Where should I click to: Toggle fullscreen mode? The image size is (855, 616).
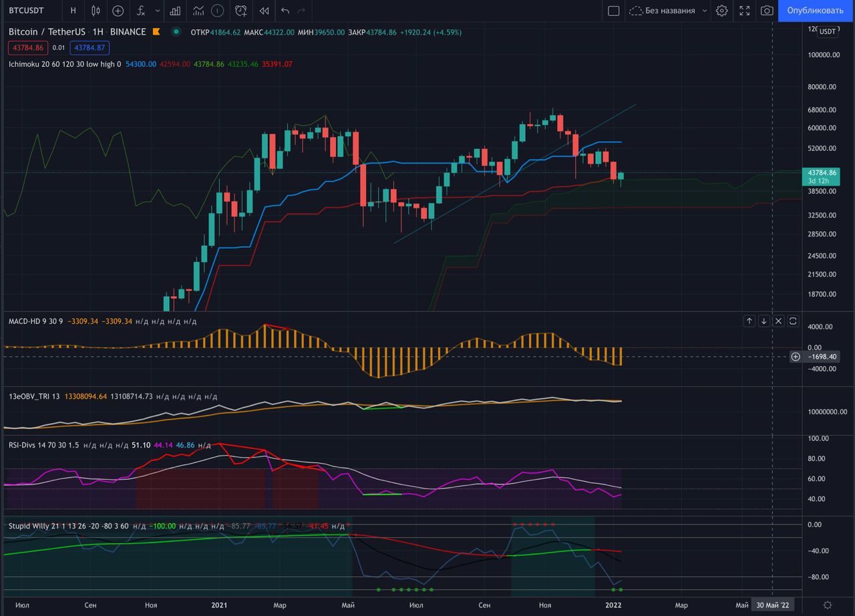point(744,11)
